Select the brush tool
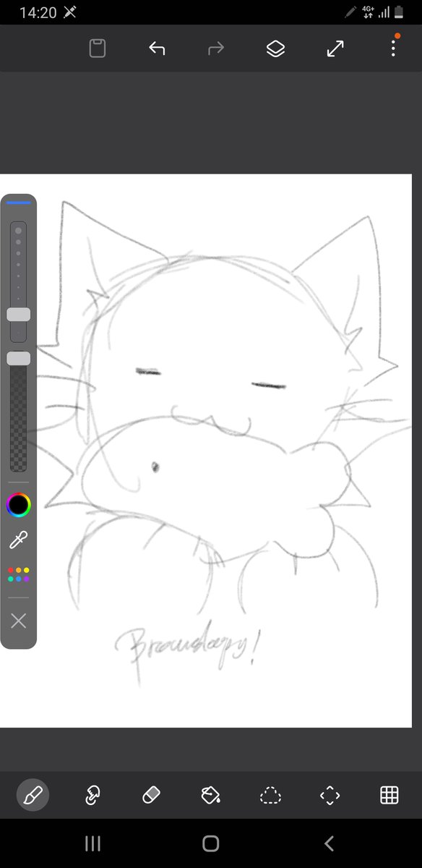The image size is (422, 868). pyautogui.click(x=33, y=796)
